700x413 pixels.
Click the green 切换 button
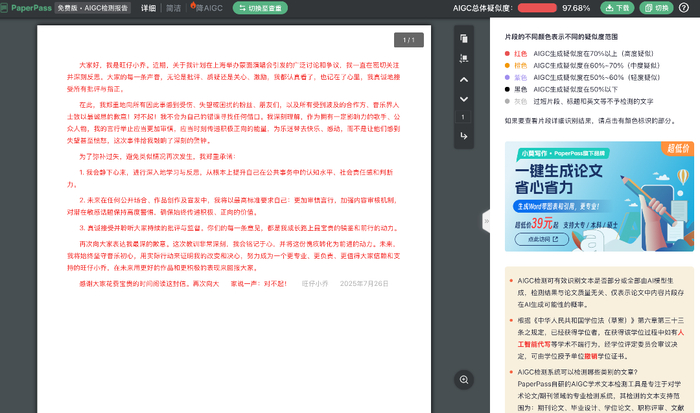656,8
